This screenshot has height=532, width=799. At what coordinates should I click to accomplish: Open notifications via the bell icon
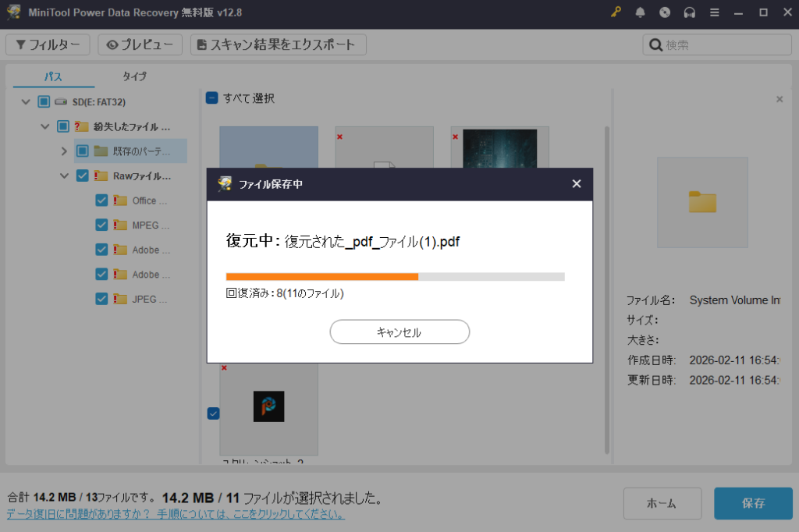click(x=641, y=12)
